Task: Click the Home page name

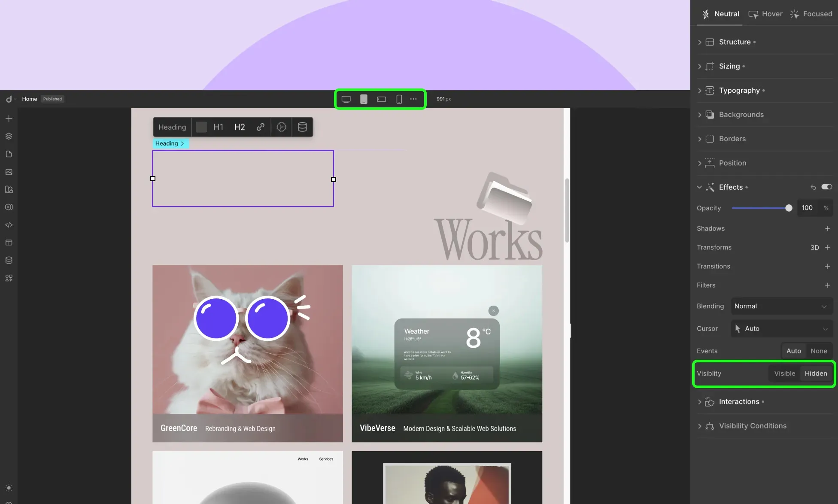Action: point(30,99)
